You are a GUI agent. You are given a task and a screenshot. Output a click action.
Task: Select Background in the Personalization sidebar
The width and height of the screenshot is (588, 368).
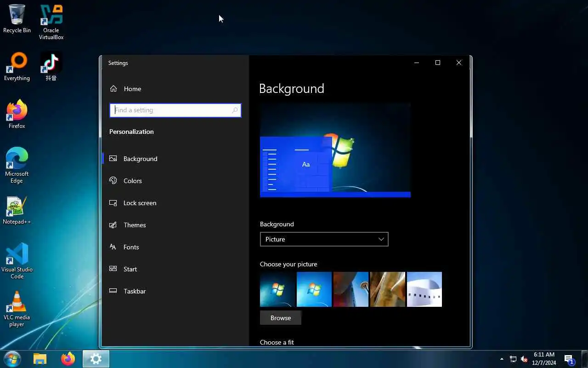(175, 159)
